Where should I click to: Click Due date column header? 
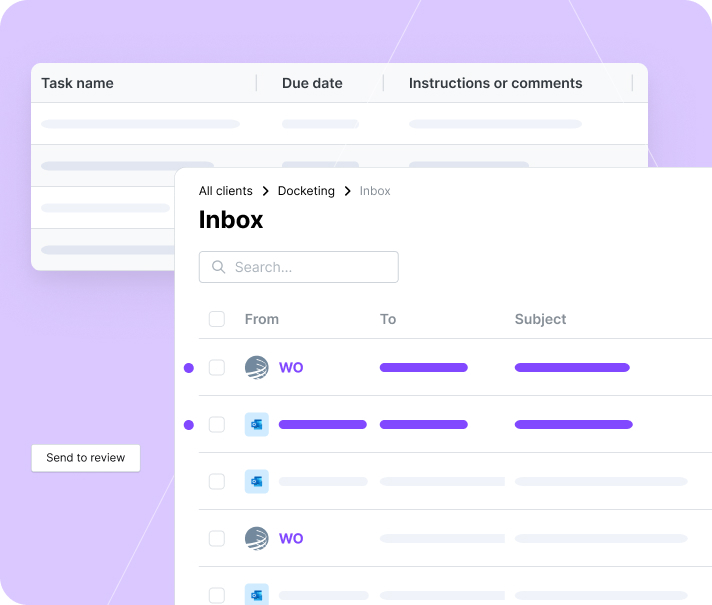coord(312,83)
